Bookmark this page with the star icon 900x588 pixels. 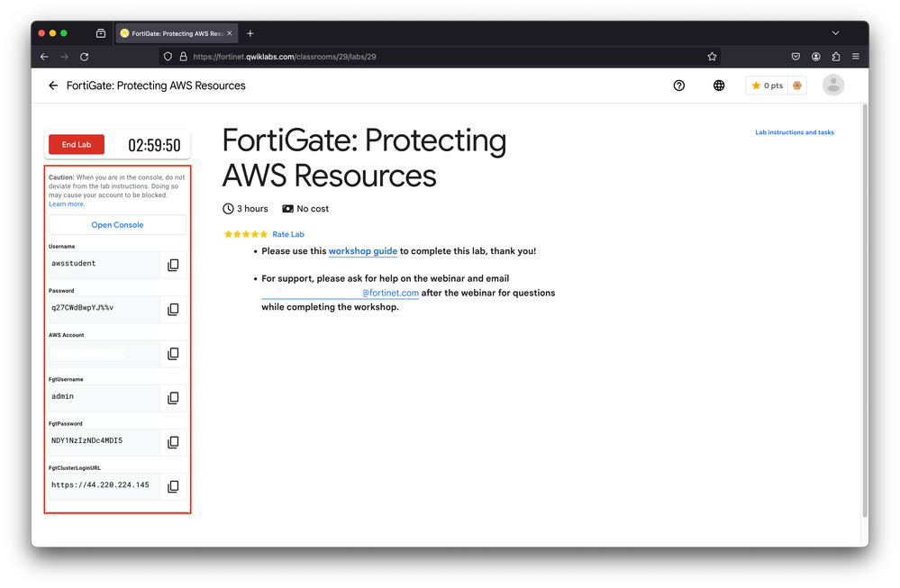(x=712, y=56)
